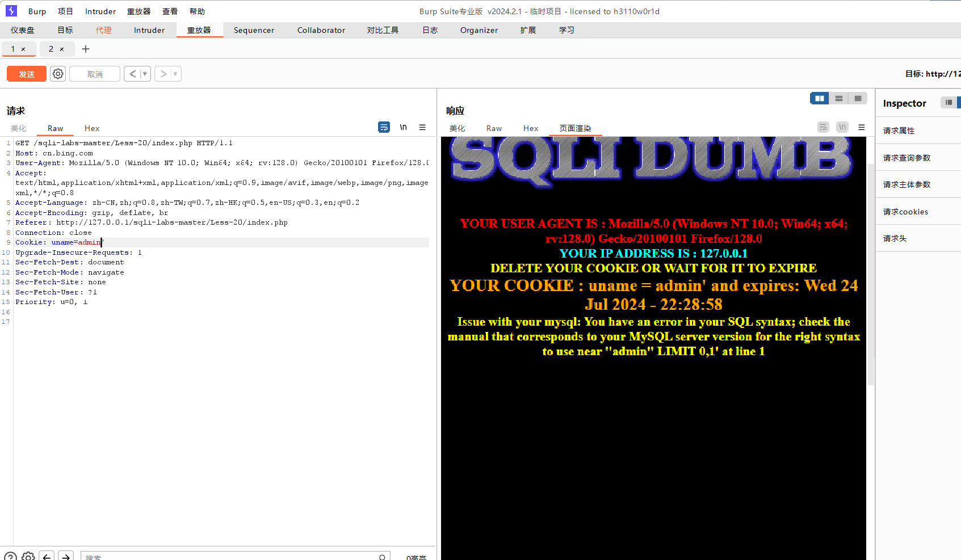Viewport: 961px width, 560px height.
Task: Toggle response word wrap icon
Action: pyautogui.click(x=823, y=127)
